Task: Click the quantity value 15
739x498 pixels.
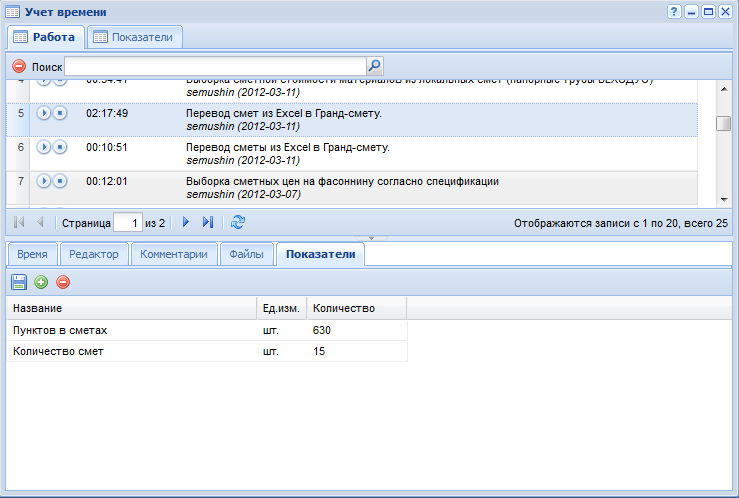Action: pos(319,351)
